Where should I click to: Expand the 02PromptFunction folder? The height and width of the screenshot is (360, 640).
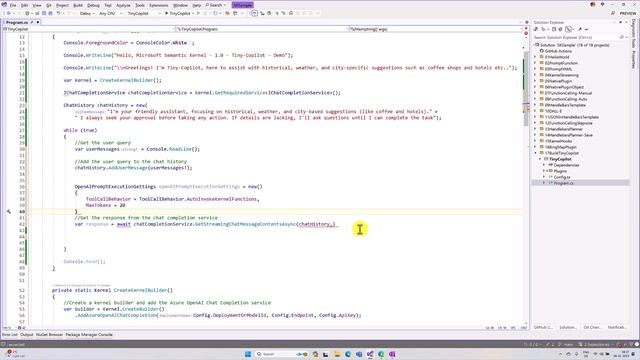pos(535,63)
